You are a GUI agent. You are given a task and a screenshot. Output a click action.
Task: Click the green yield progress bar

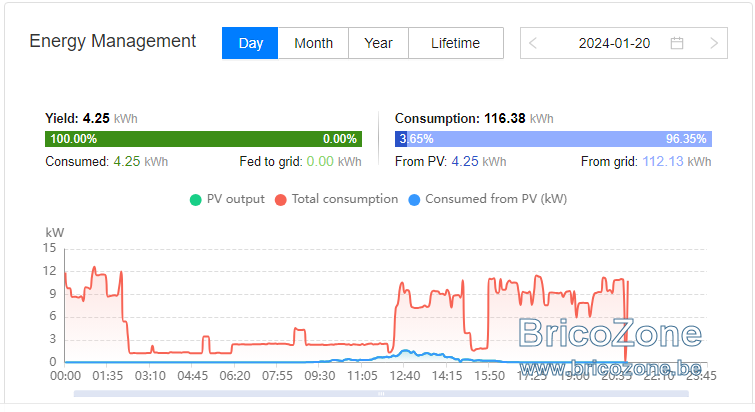(x=203, y=139)
